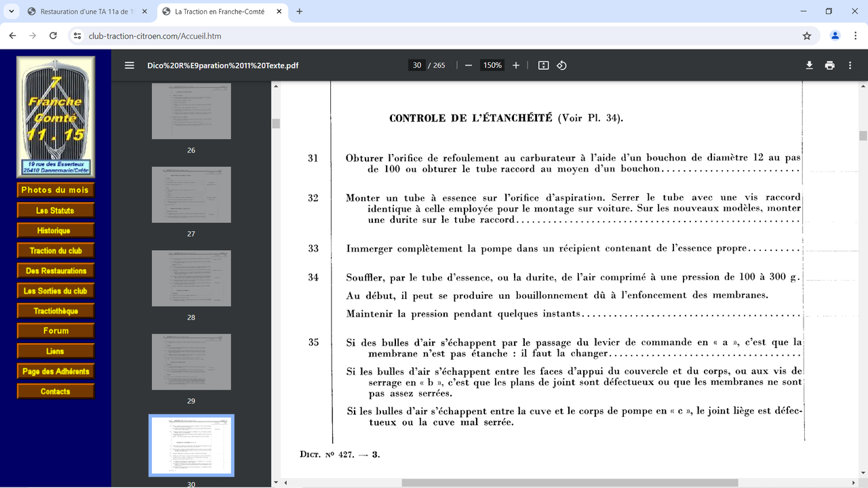Download the PDF document
The width and height of the screenshot is (868, 488).
tap(809, 65)
